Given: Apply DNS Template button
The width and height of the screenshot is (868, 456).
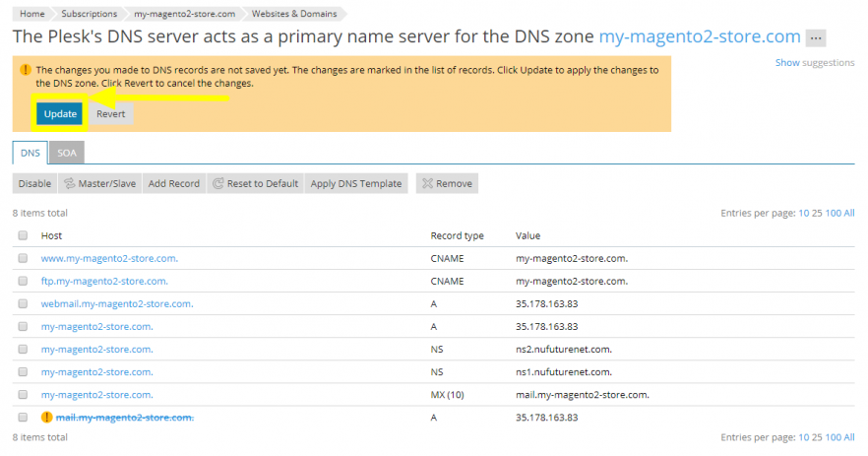Looking at the screenshot, I should [356, 183].
